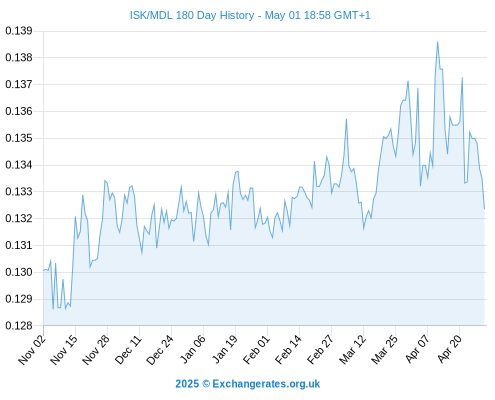
Task: Click the 0.139 y-axis label
Action: pos(19,31)
